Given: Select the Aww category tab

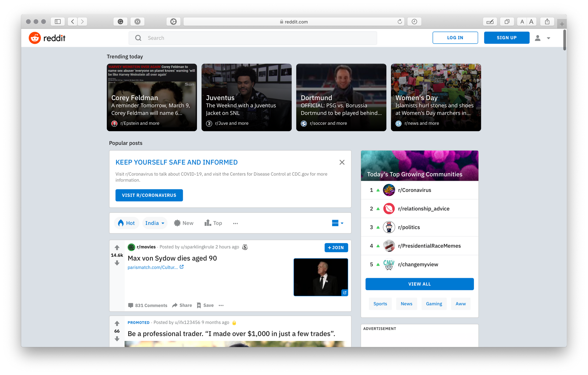Looking at the screenshot, I should [460, 304].
